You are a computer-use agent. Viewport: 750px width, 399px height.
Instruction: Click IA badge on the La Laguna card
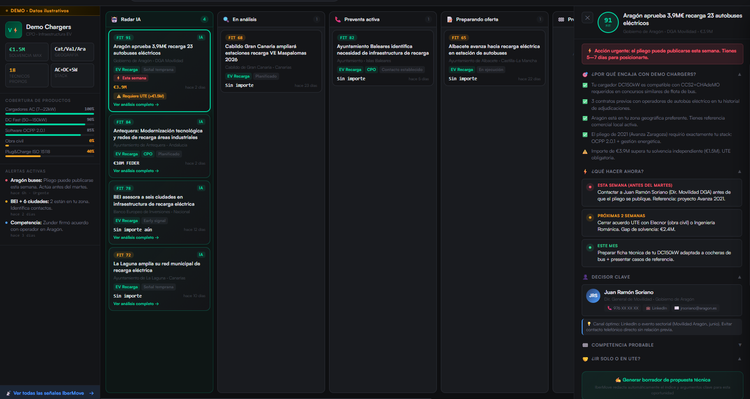(x=201, y=255)
